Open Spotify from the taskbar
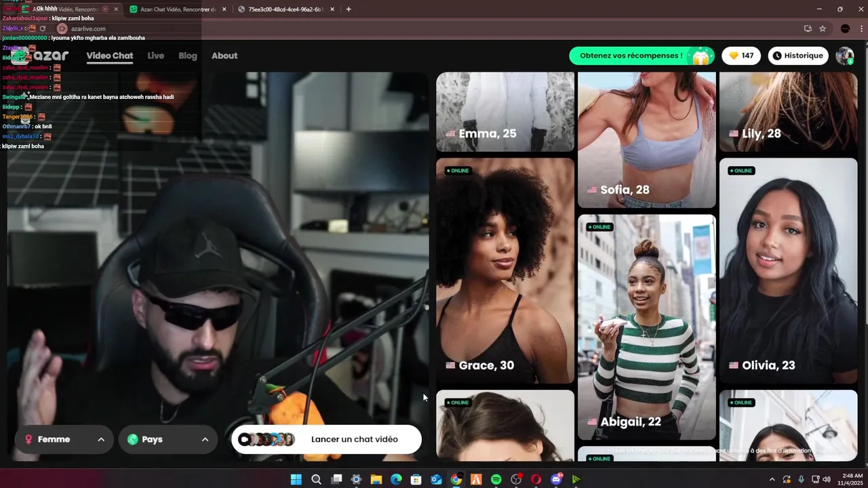Viewport: 868px width, 488px height. coord(496,479)
